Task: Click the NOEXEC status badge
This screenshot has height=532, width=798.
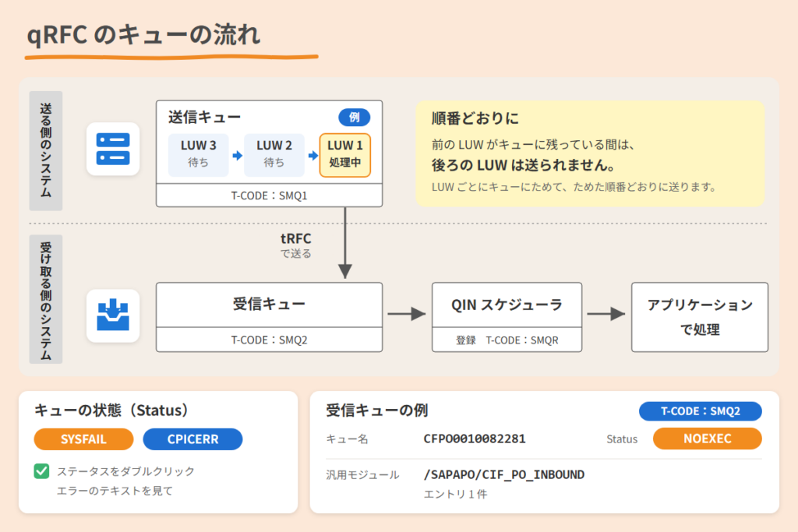Action: coord(708,439)
